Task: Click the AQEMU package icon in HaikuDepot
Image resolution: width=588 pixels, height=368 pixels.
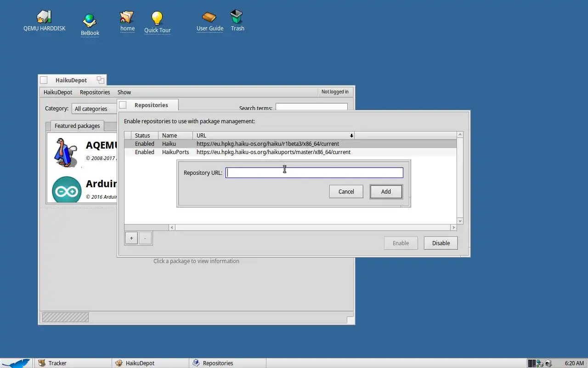Action: 66,152
